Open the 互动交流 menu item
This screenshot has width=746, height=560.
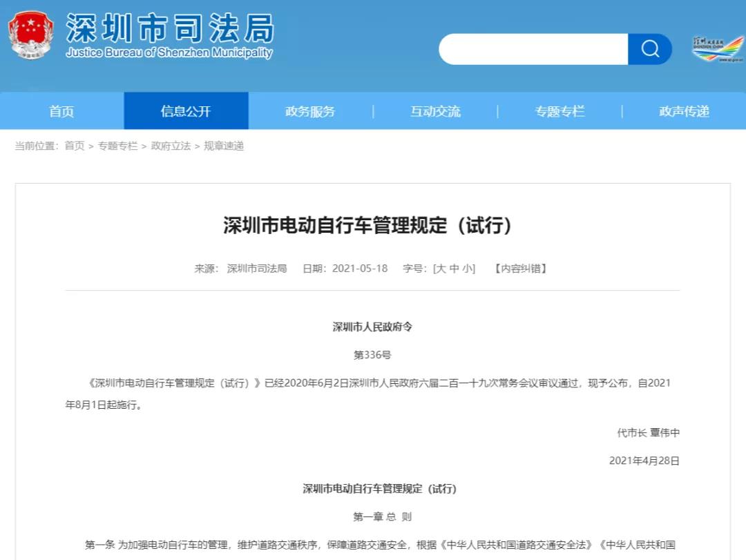(435, 111)
